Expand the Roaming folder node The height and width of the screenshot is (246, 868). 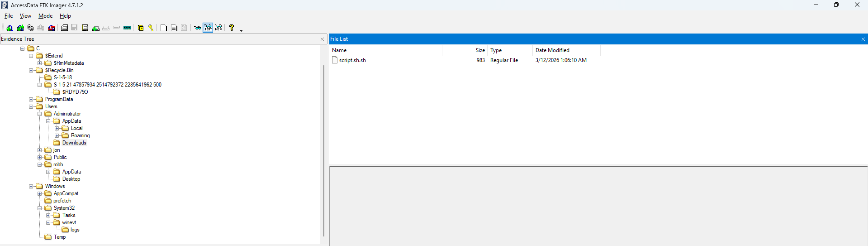coord(57,135)
